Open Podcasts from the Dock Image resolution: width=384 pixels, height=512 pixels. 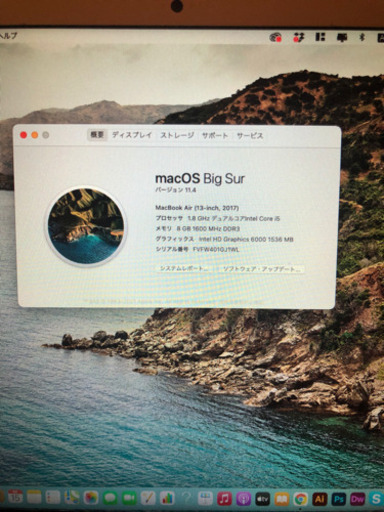click(x=243, y=499)
